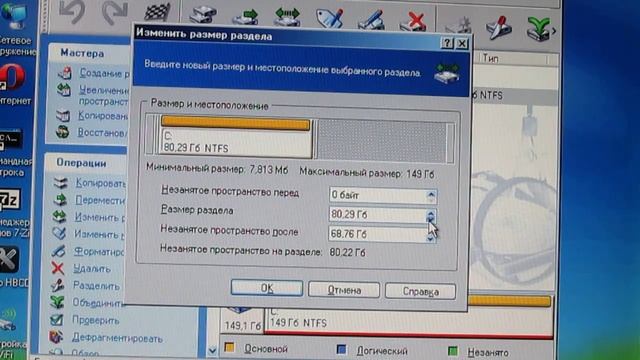
Task: Click the Операции panel header
Action: pos(81,163)
